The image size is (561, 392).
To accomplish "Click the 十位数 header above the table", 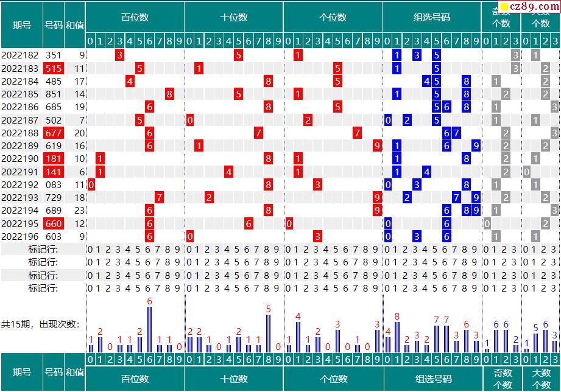I will tap(234, 17).
